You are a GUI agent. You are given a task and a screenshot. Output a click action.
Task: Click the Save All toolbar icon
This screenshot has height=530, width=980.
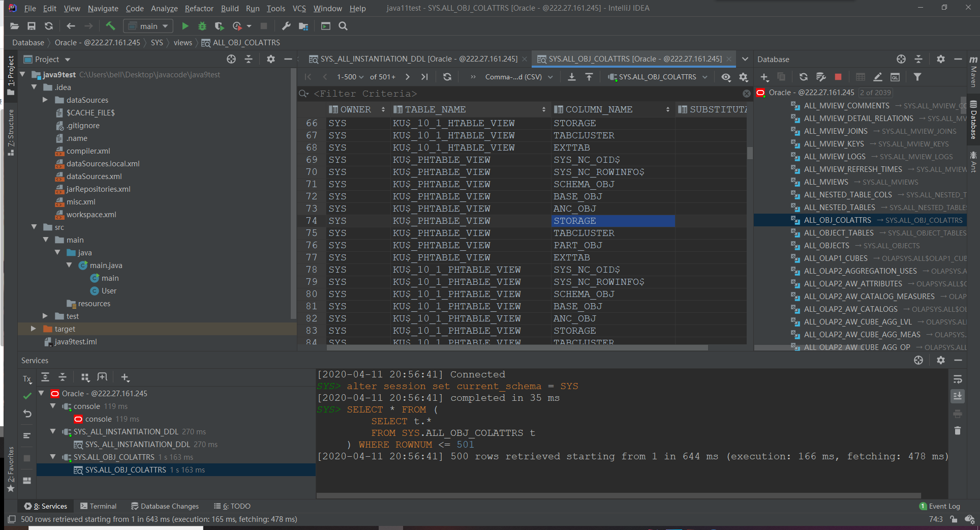click(32, 26)
